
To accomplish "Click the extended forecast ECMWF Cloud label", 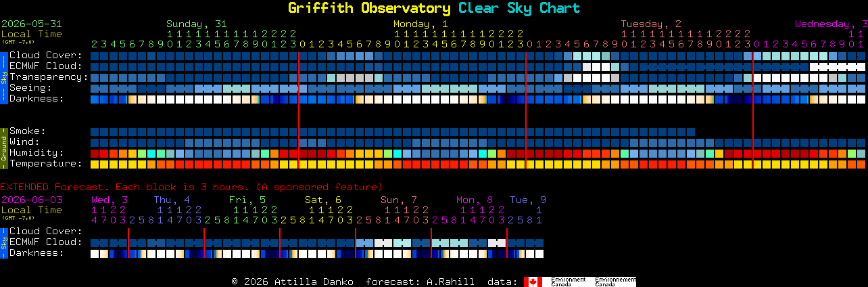I will (45, 242).
